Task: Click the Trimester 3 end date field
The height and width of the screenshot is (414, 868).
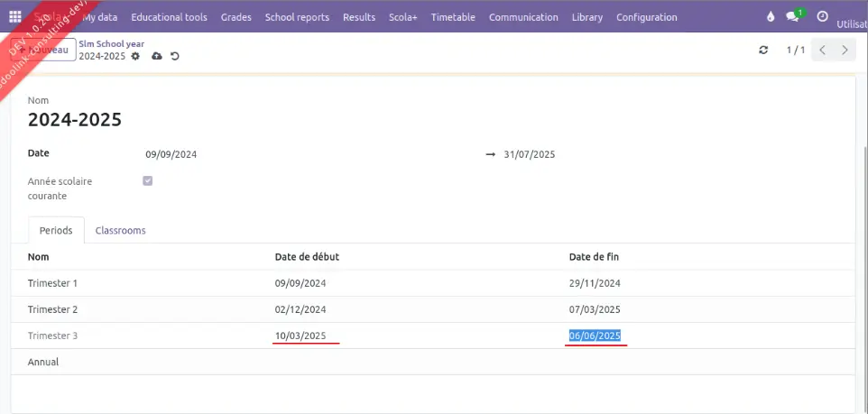Action: [x=595, y=336]
